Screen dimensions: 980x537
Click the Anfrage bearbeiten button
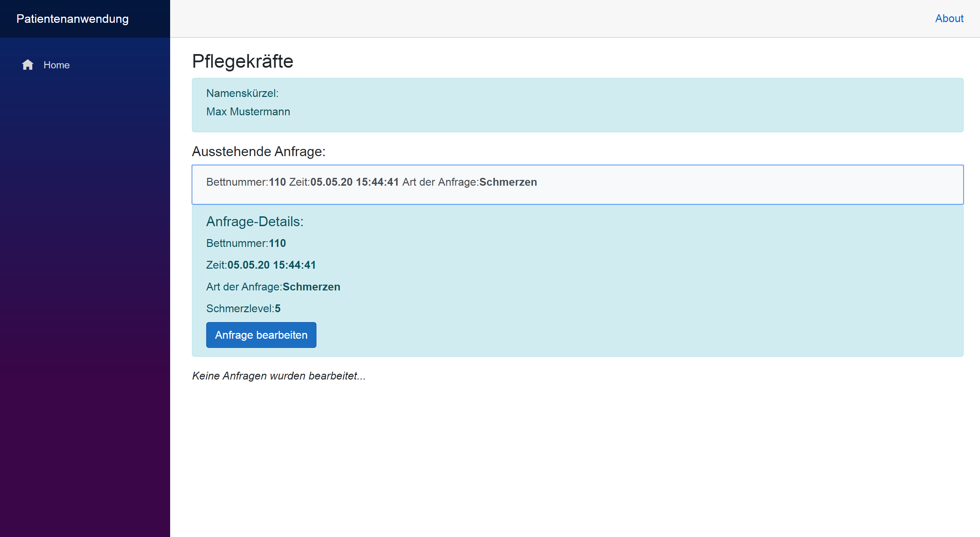point(261,335)
